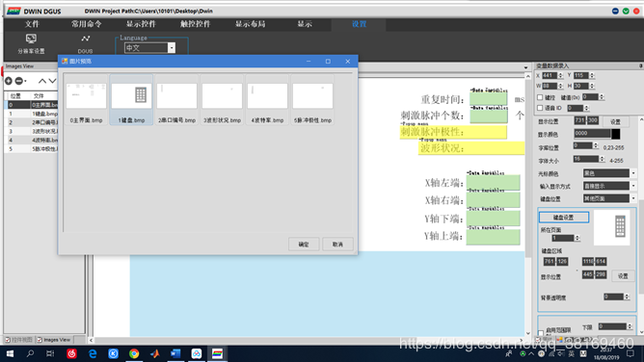Click the 显示颜色 0000 input field

(592, 134)
